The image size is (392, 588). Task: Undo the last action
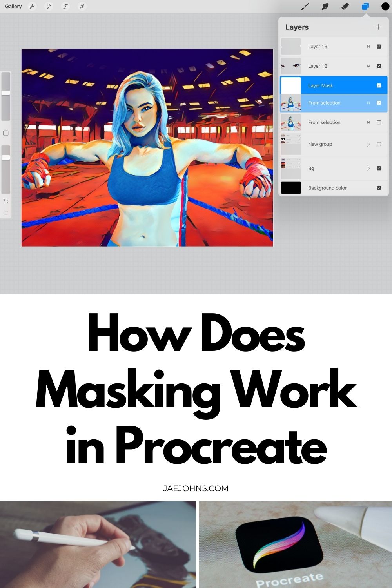point(6,201)
